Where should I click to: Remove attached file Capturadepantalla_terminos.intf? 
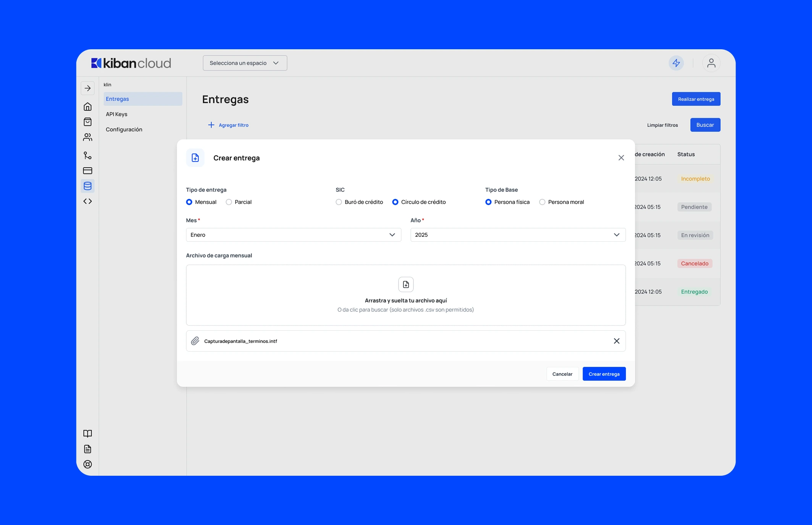click(x=616, y=341)
